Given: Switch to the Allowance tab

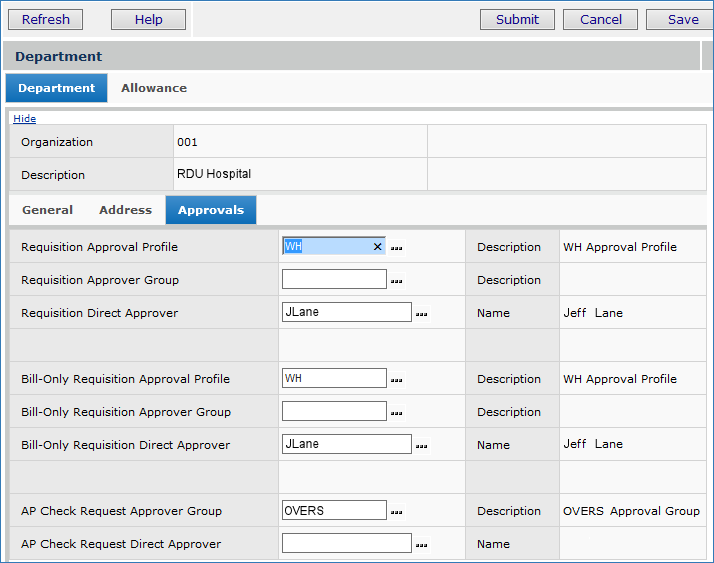Looking at the screenshot, I should tap(154, 88).
